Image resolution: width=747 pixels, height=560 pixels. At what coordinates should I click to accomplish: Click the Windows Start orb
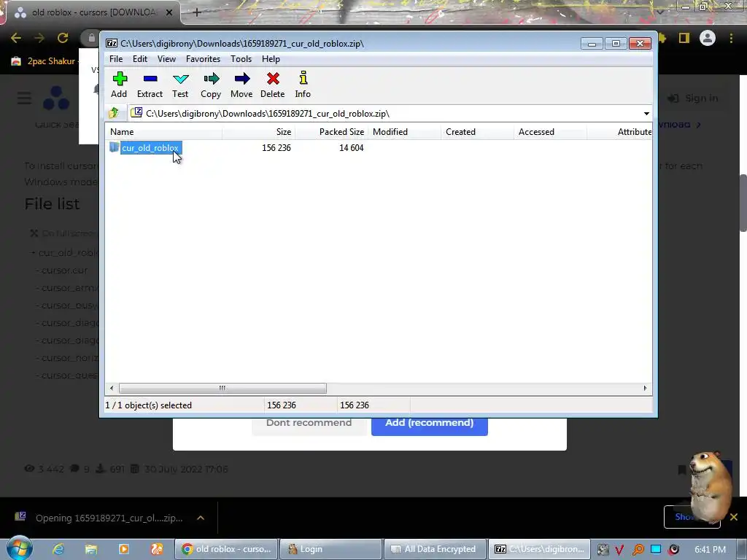click(19, 548)
